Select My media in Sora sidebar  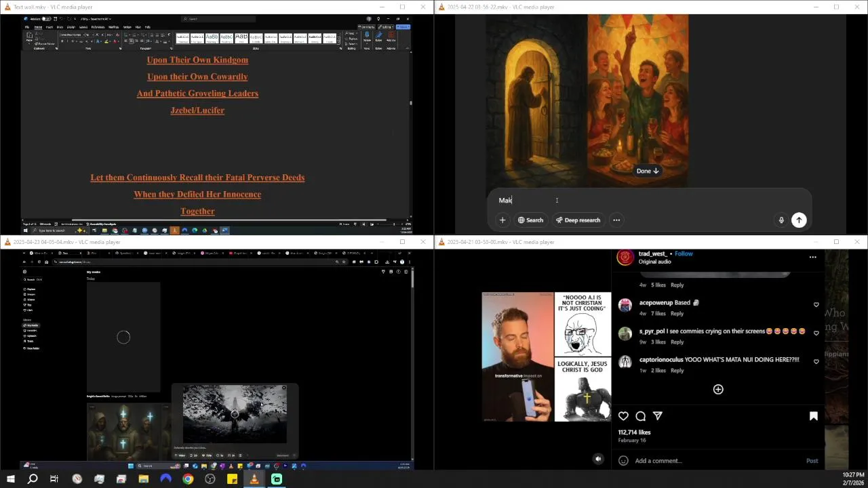(31, 325)
